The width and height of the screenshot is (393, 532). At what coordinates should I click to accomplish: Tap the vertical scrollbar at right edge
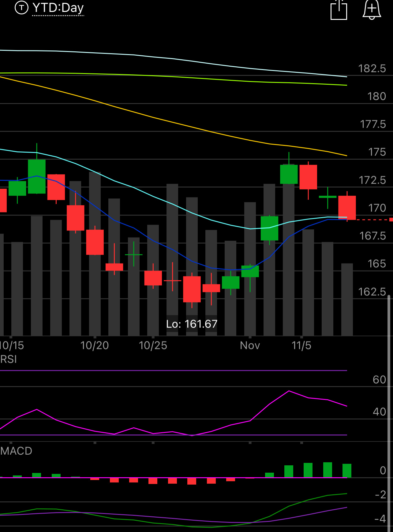click(x=389, y=413)
